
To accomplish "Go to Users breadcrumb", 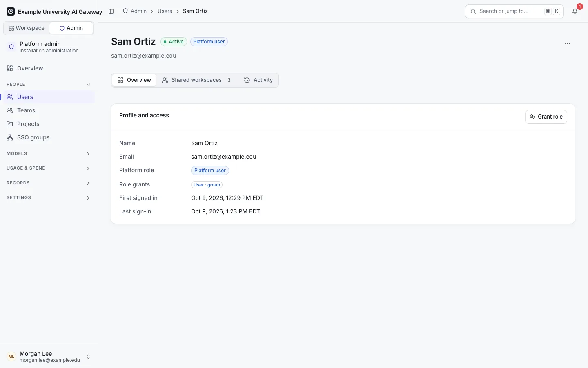I will [165, 11].
